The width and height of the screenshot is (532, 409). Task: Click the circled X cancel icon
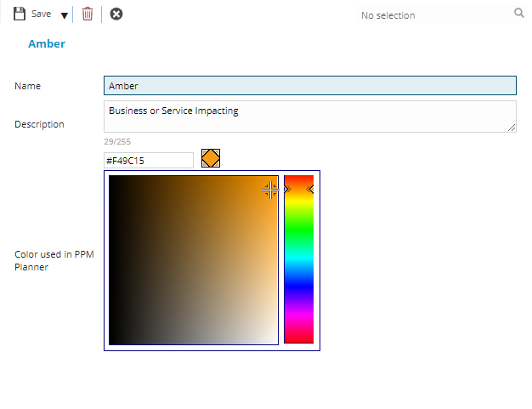click(116, 14)
